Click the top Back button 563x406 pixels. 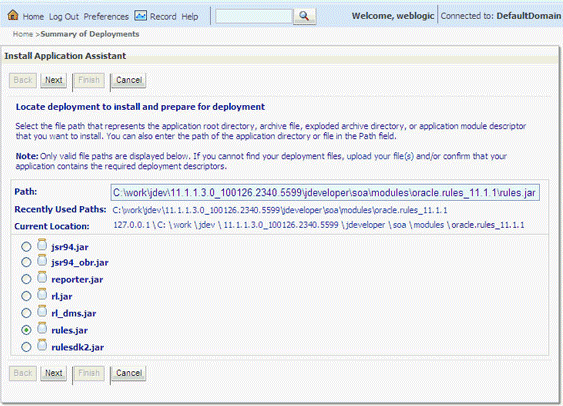[x=23, y=80]
